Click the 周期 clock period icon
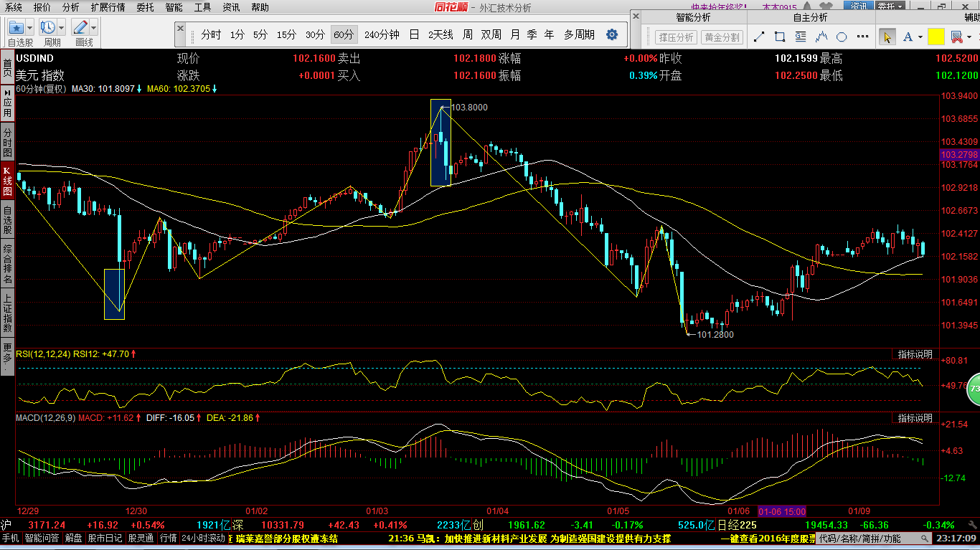This screenshot has width=980, height=550. click(x=48, y=27)
